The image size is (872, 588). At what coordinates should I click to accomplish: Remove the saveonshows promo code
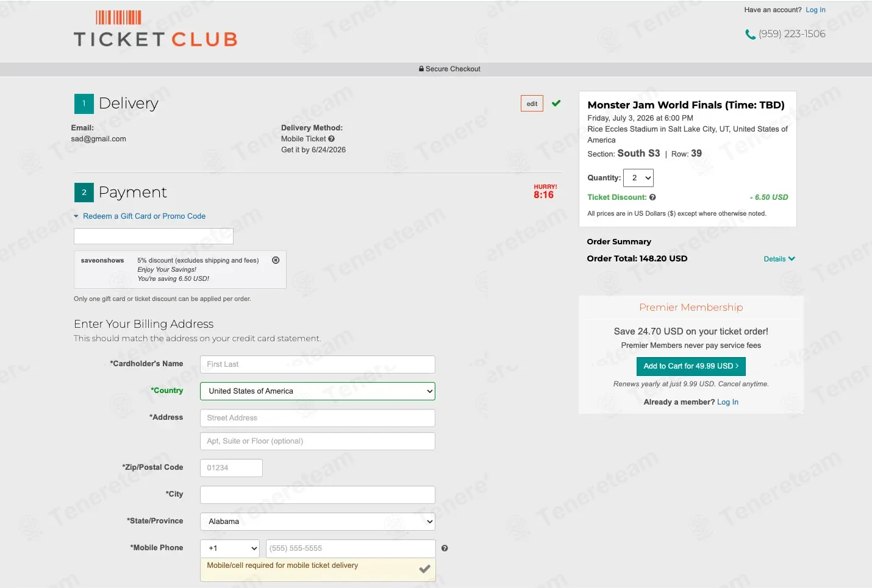point(276,260)
